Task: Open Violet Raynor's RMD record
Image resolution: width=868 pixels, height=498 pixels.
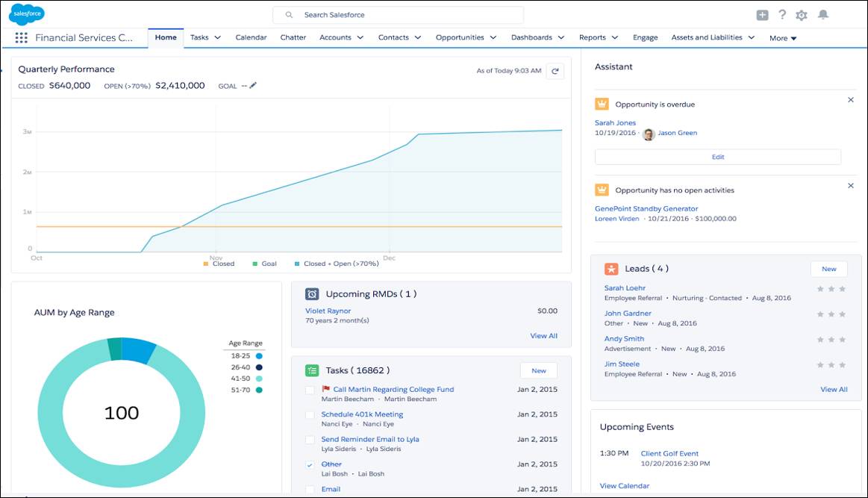Action: (x=328, y=311)
